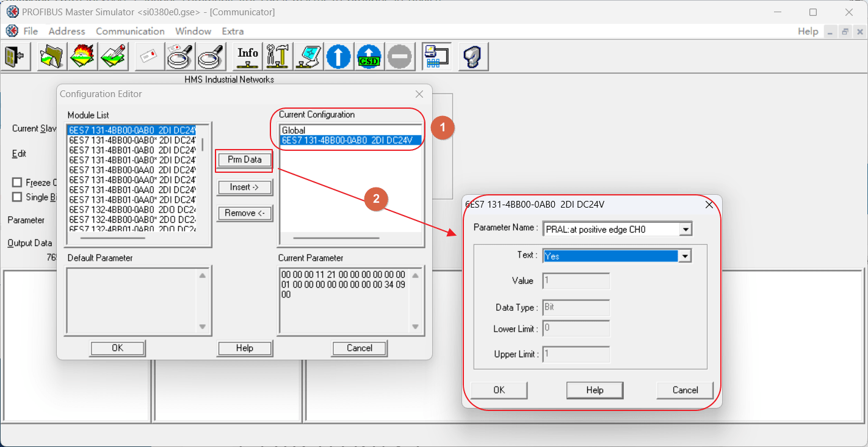Screen dimensions: 868x447
Task: Click OK in the parameter dialog
Action: [499, 390]
